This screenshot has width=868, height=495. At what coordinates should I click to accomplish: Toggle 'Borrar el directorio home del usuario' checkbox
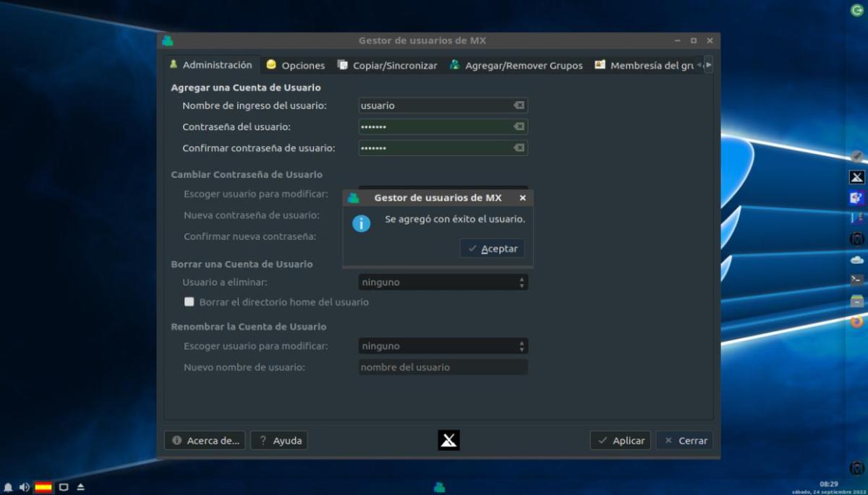190,302
